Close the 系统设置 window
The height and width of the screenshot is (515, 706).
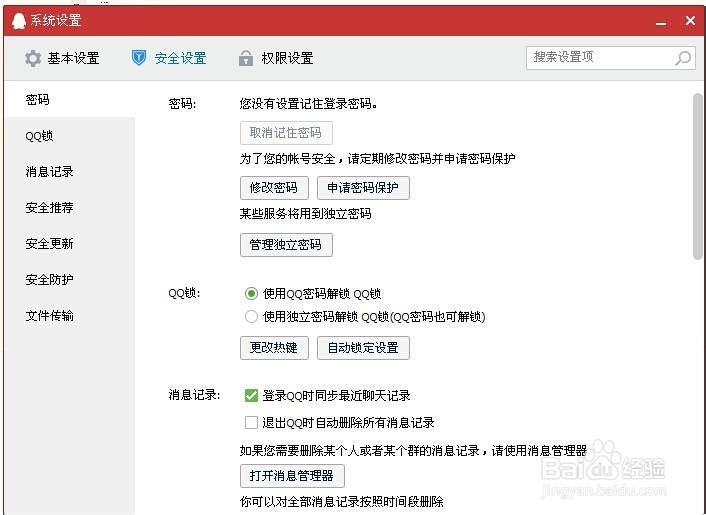pos(690,20)
